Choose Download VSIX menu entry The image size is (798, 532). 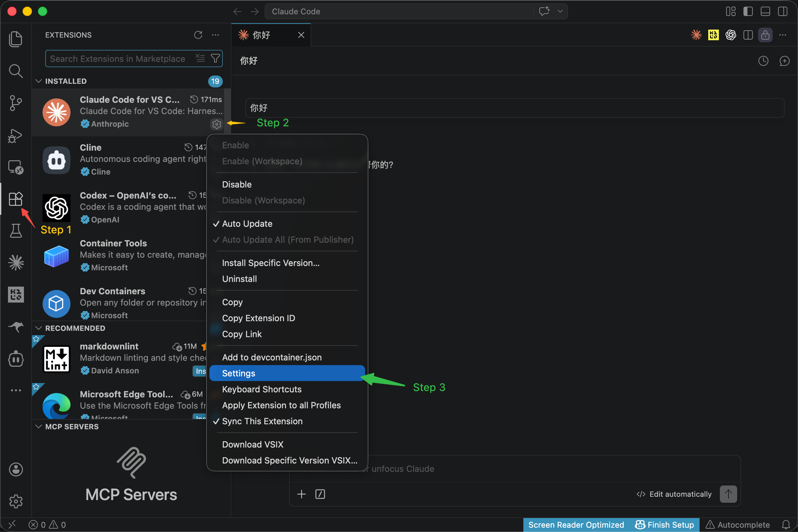tap(287, 445)
